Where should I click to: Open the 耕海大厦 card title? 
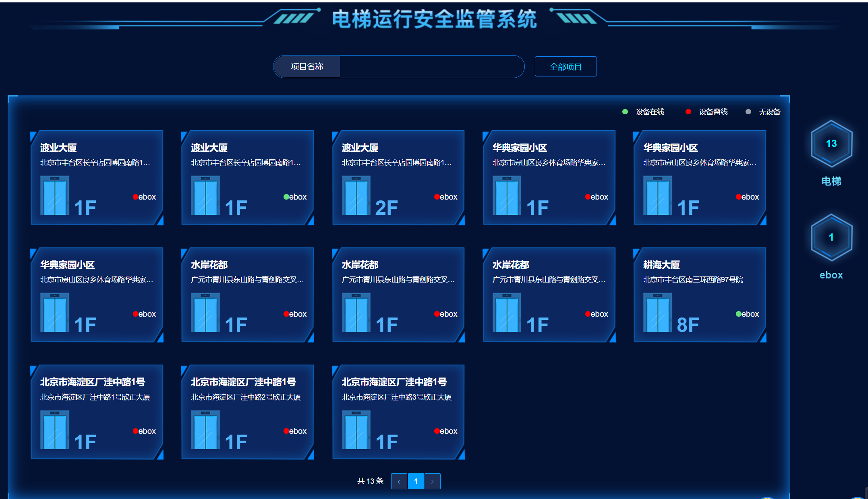pyautogui.click(x=661, y=265)
